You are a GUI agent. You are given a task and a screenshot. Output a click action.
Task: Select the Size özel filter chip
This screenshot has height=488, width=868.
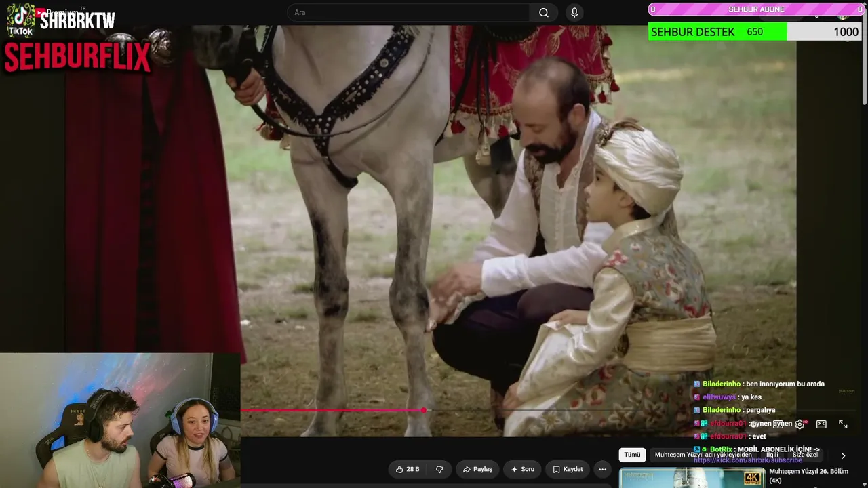(806, 455)
